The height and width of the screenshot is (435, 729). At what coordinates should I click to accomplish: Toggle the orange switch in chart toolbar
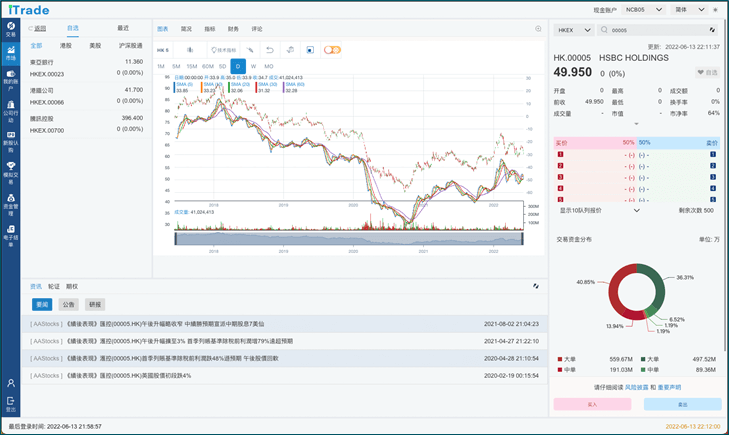coord(332,50)
